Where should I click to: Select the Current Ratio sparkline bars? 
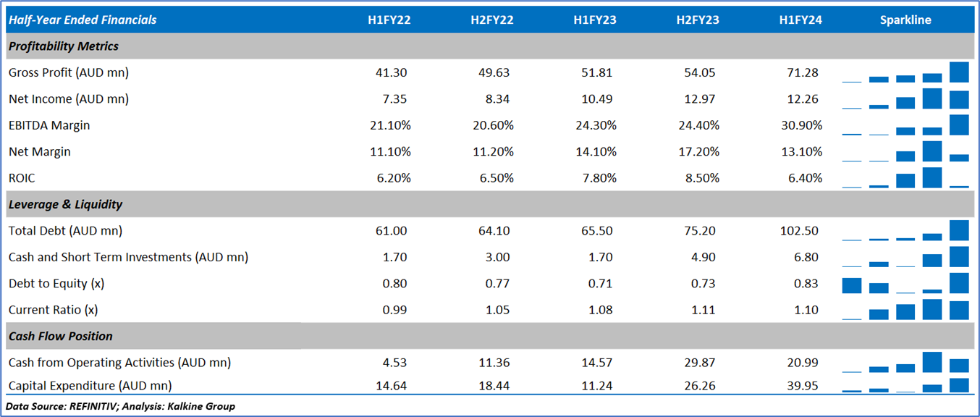[x=905, y=310]
